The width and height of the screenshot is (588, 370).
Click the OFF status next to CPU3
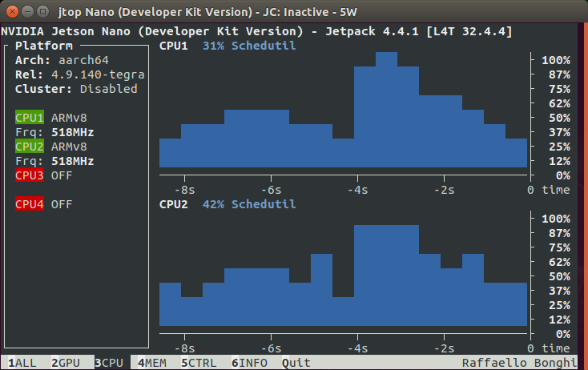pos(62,175)
